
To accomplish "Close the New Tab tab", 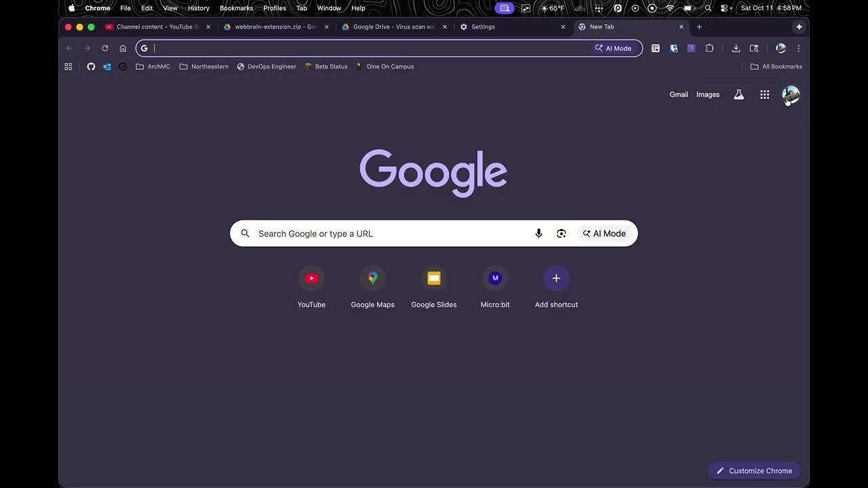I will click(x=682, y=27).
